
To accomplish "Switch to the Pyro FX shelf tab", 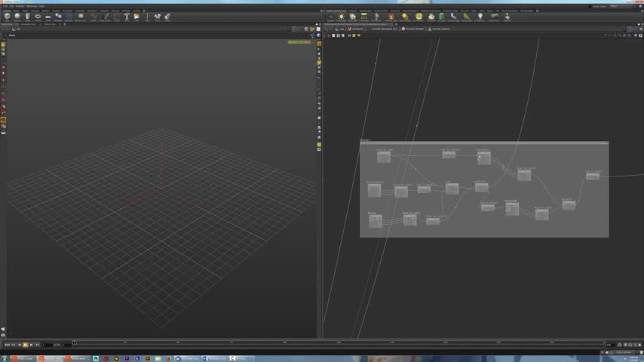I will [x=465, y=11].
